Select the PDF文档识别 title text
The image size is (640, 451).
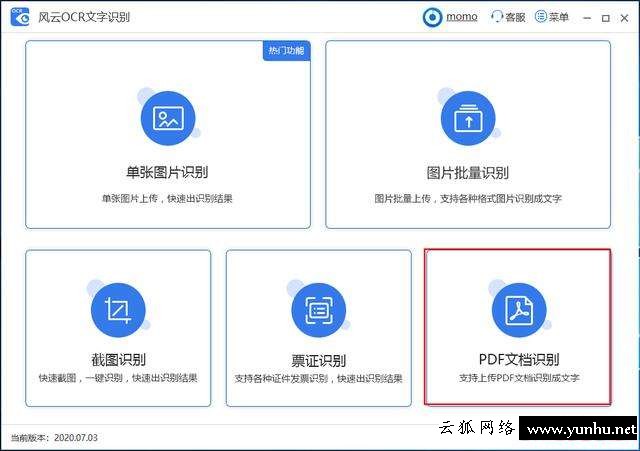519,359
